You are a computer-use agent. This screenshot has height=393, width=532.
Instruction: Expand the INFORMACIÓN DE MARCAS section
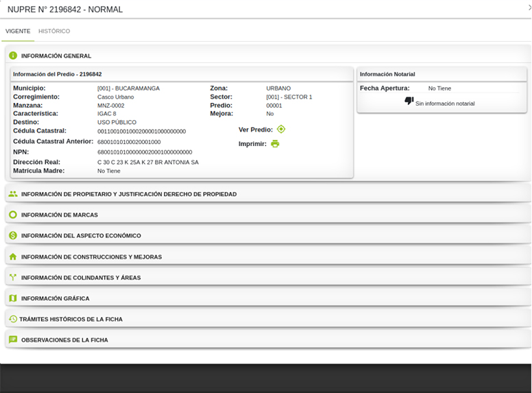[268, 215]
